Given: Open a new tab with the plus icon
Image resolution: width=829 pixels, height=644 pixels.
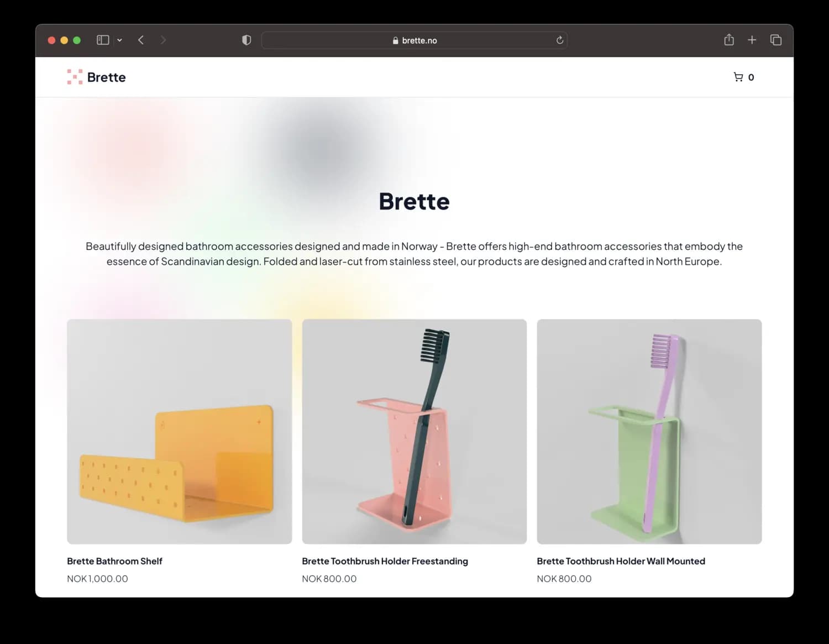Looking at the screenshot, I should [x=752, y=40].
